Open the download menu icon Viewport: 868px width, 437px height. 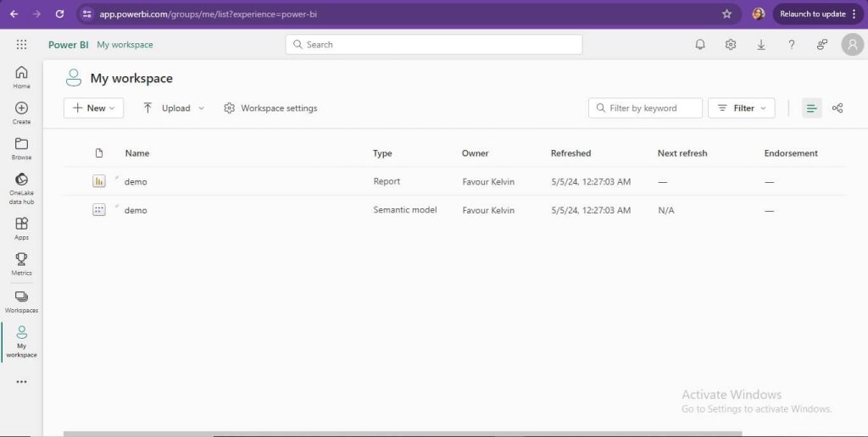click(761, 45)
